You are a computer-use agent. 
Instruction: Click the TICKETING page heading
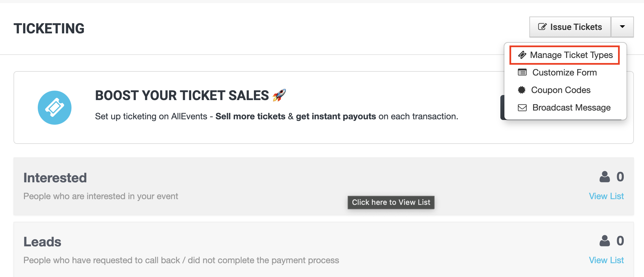(49, 28)
